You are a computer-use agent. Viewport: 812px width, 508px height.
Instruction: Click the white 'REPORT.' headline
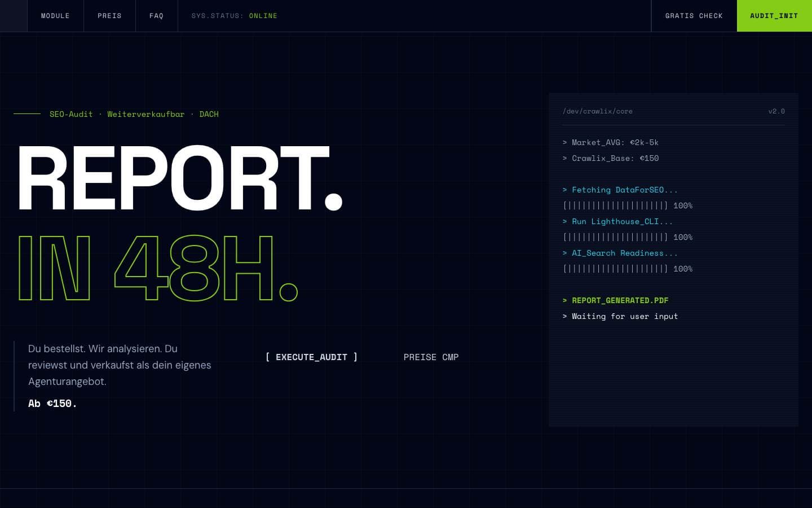[179, 178]
